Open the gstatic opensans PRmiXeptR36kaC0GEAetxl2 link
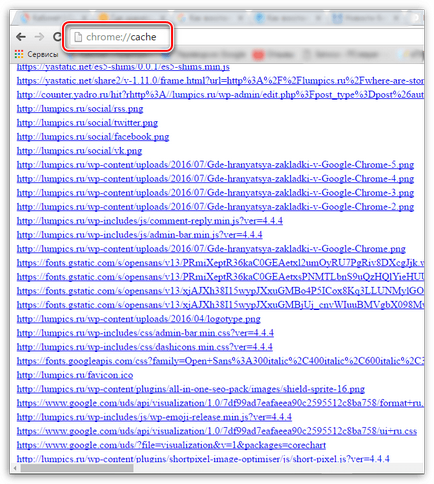 (220, 263)
